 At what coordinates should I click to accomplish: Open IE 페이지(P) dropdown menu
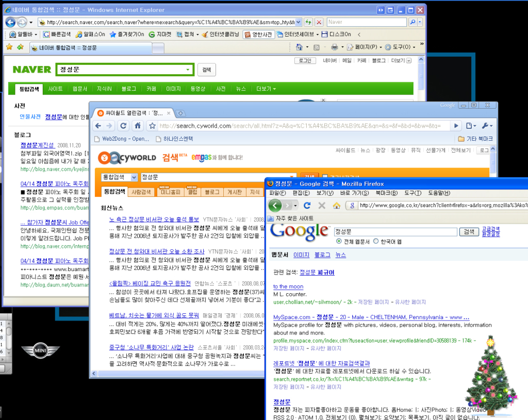365,47
